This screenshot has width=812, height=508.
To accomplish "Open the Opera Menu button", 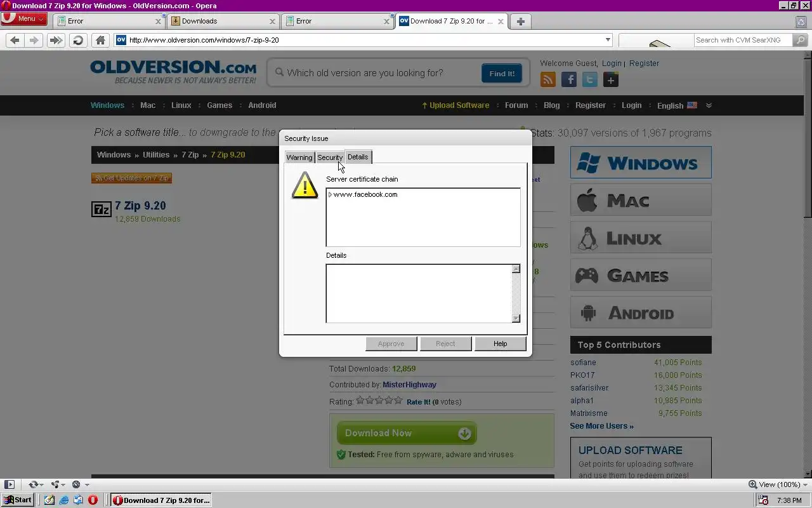I will pos(23,19).
